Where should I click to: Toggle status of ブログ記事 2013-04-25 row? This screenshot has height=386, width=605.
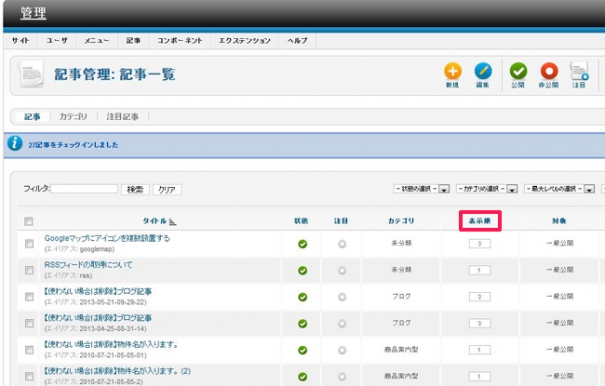coord(302,323)
